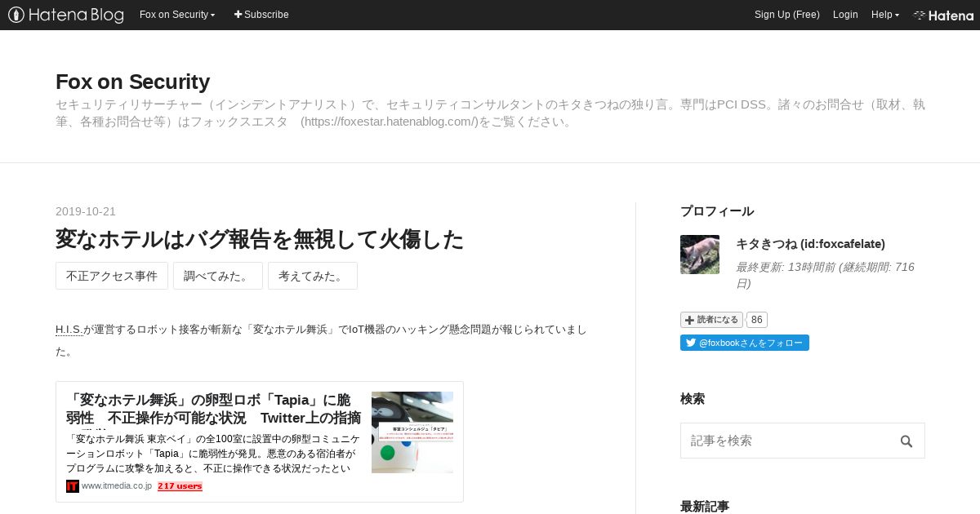This screenshot has width=980, height=514.
Task: Click the 最終更新 13時間前 status text
Action: point(825,275)
